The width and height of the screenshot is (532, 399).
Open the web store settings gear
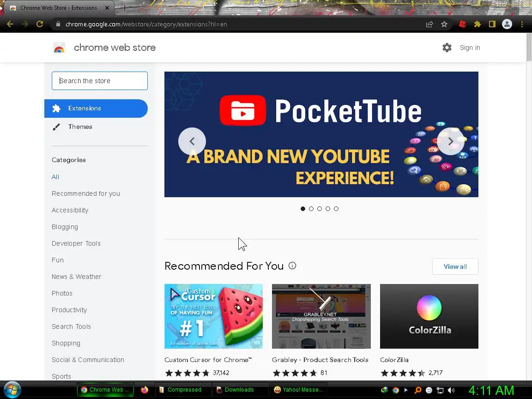pyautogui.click(x=447, y=48)
